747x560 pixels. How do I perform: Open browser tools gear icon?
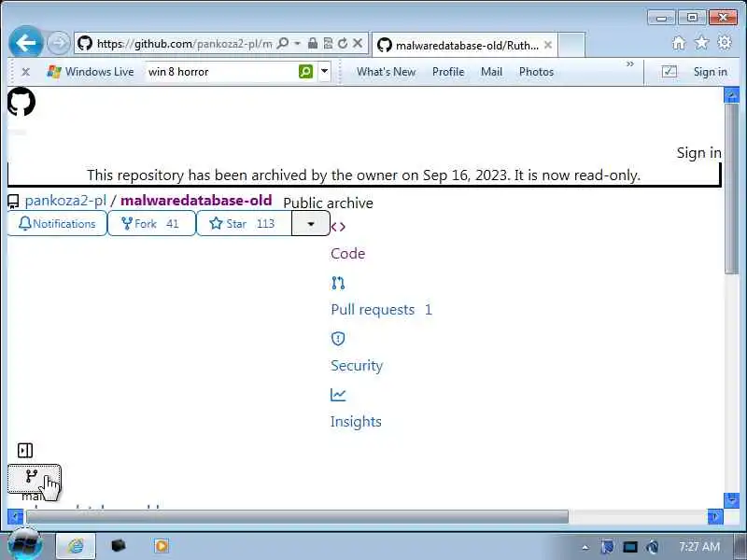pos(725,43)
